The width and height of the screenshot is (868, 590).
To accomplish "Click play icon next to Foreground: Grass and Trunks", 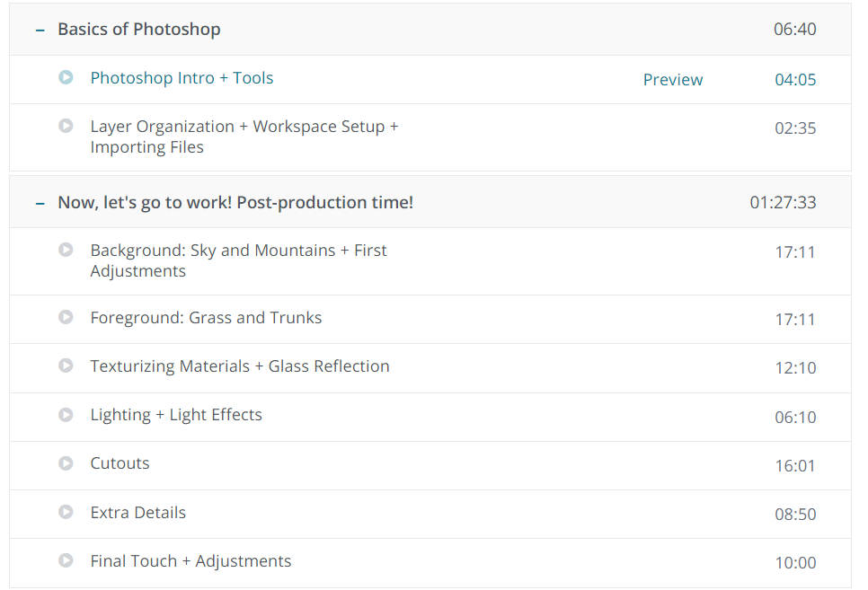I will [66, 317].
